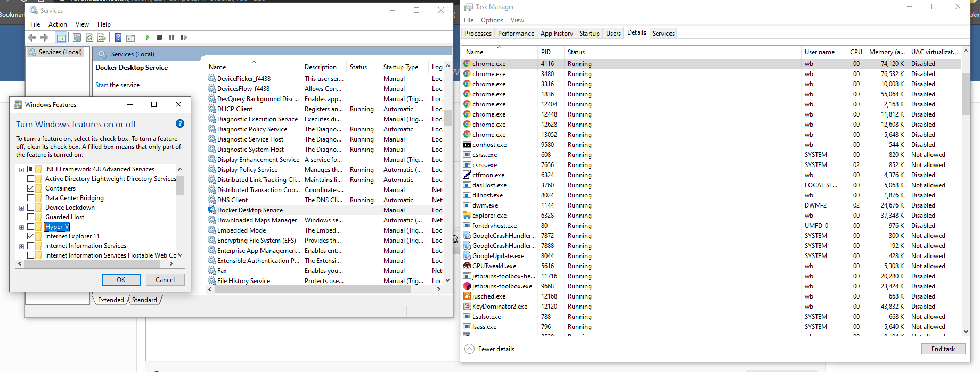Uncheck the Containers feature checkbox
The width and height of the screenshot is (980, 372).
pyautogui.click(x=31, y=188)
